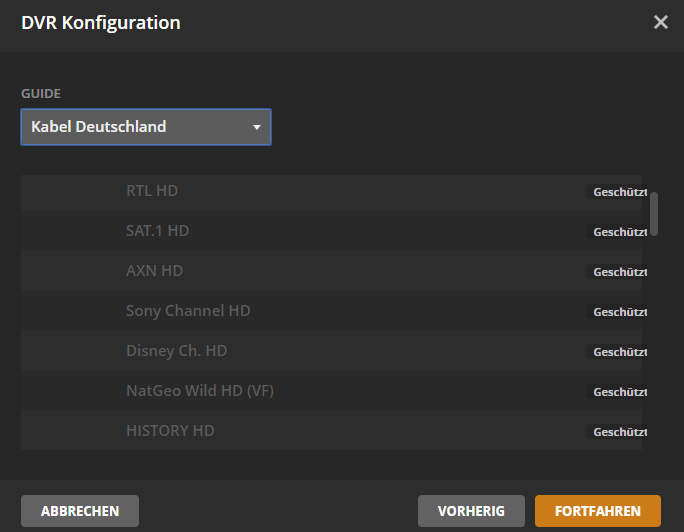The height and width of the screenshot is (532, 684).
Task: Click Geschützt badge next to RTL HD
Action: click(619, 192)
